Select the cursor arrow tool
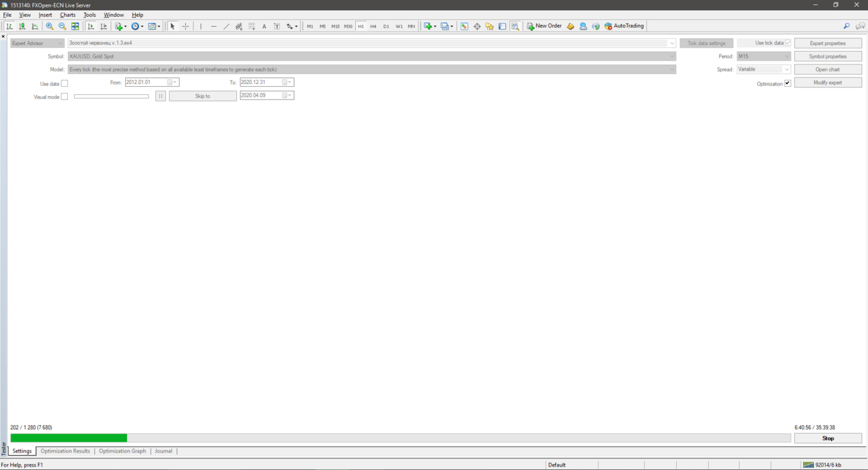The image size is (868, 470). pyautogui.click(x=172, y=26)
